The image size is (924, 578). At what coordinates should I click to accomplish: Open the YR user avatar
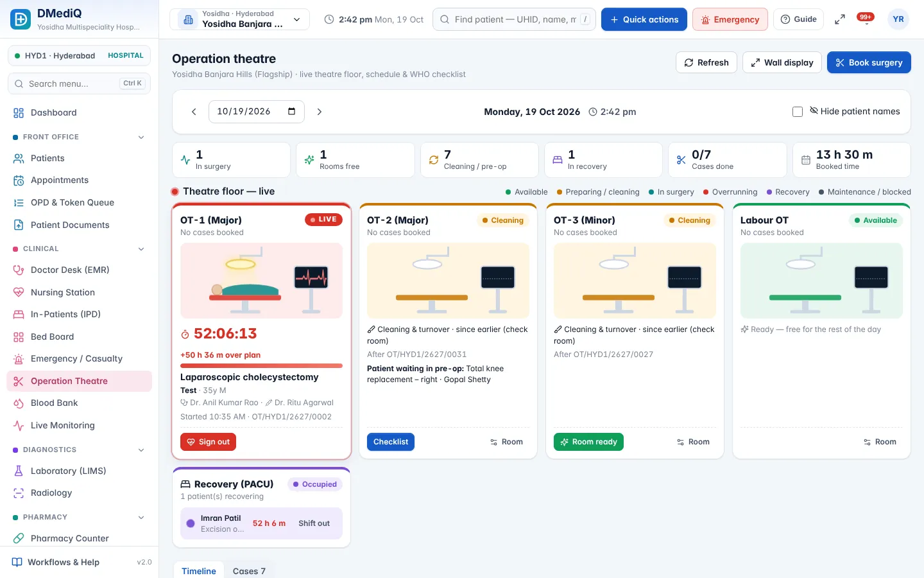point(898,19)
